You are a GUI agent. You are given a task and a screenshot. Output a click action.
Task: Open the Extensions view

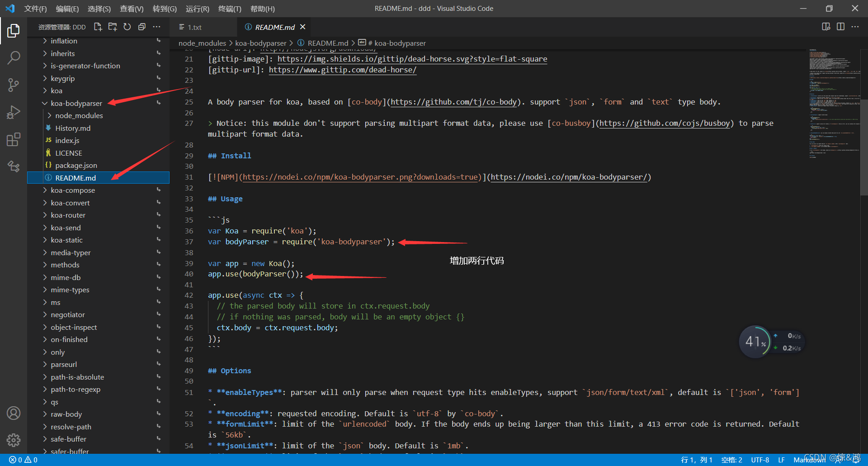[14, 139]
